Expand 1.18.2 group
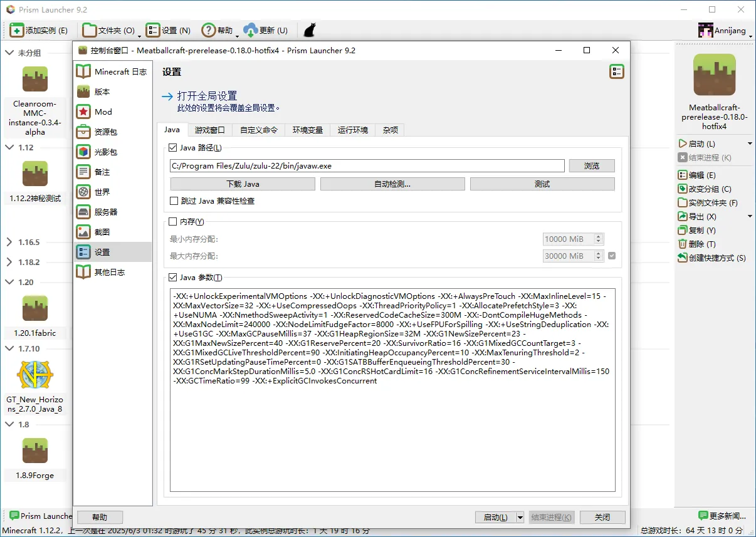 [x=9, y=262]
